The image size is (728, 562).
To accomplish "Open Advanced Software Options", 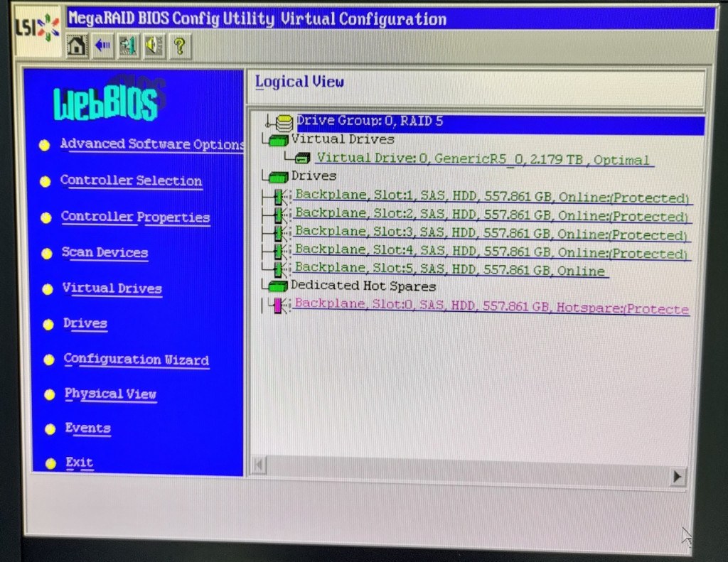I will tap(152, 144).
